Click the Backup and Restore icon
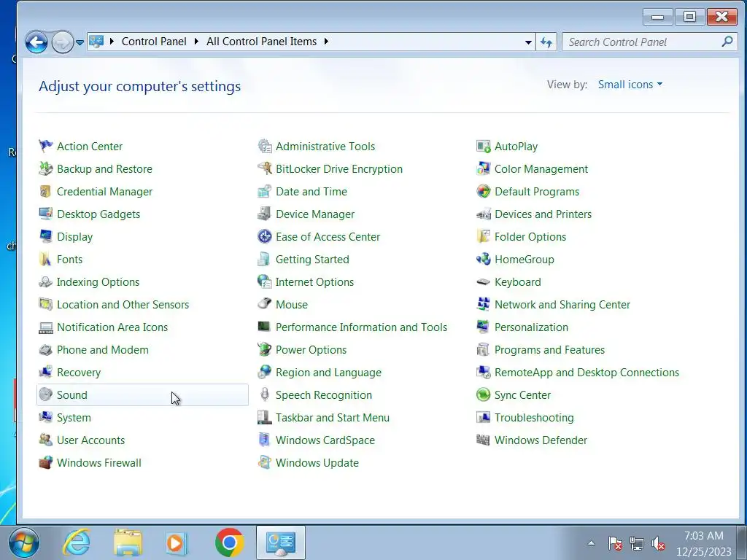747x560 pixels. 46,168
